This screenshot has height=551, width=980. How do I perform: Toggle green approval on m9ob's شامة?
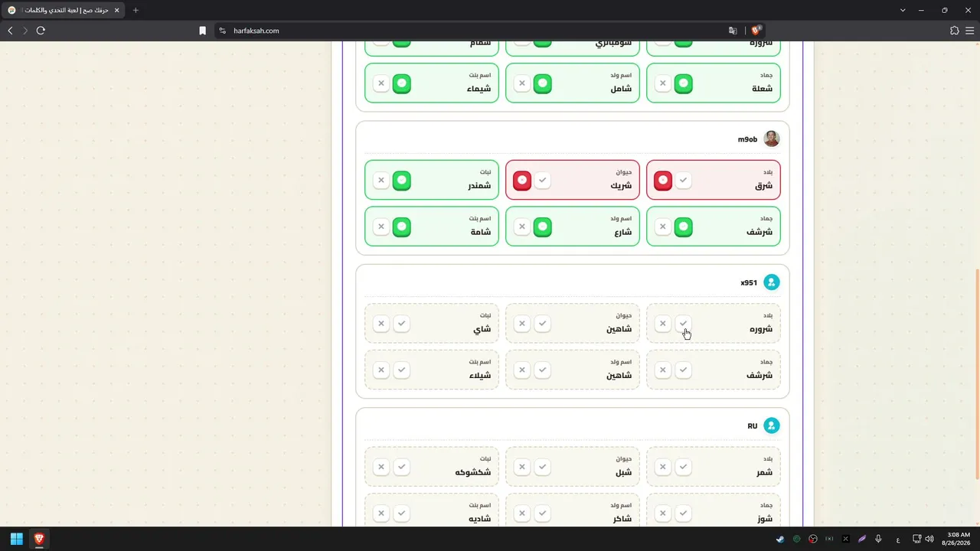pyautogui.click(x=402, y=227)
